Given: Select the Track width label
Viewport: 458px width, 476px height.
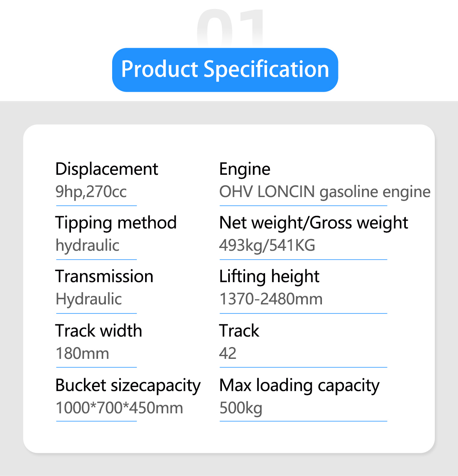Looking at the screenshot, I should [x=99, y=331].
